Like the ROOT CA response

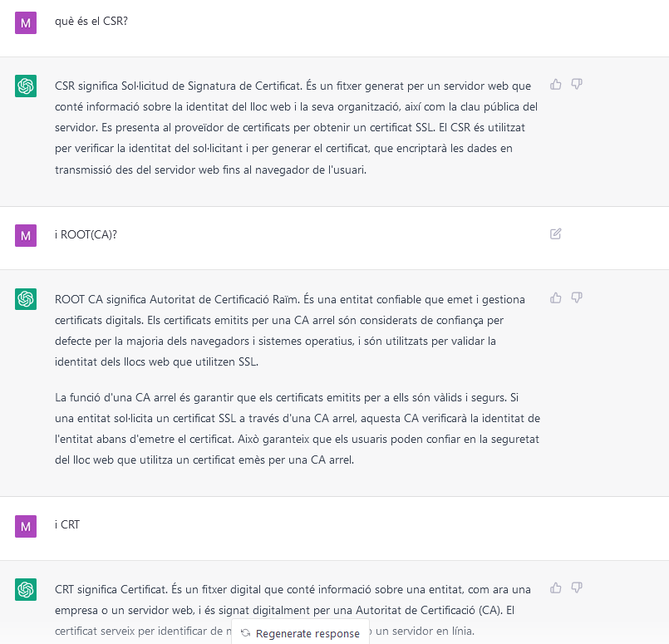pos(556,297)
